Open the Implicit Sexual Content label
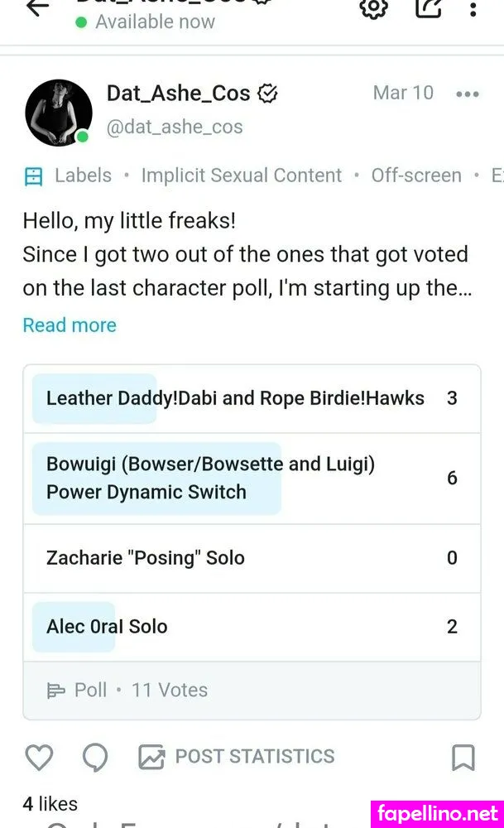This screenshot has height=828, width=504. (x=241, y=175)
